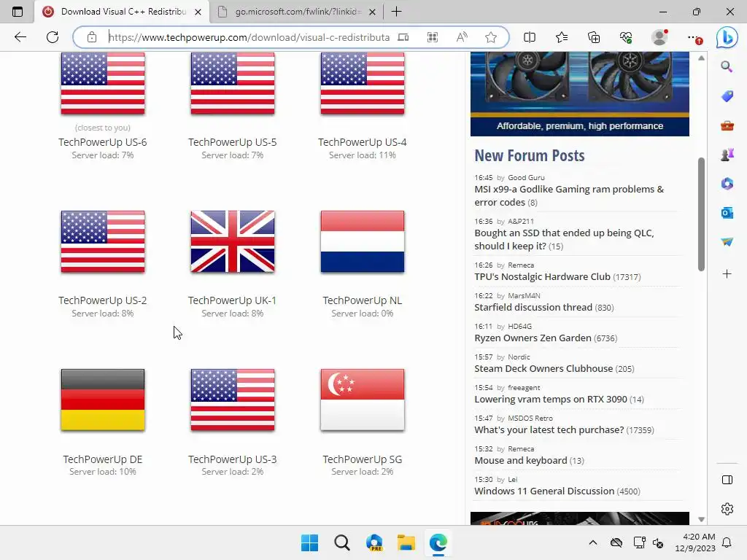747x560 pixels.
Task: Download from TechPowerUp US-6 server
Action: (103, 84)
